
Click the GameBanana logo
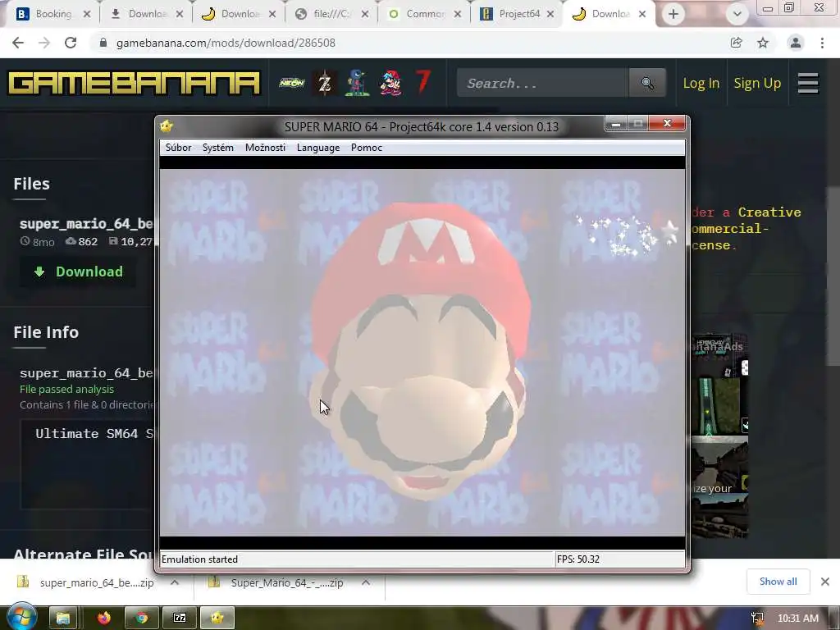134,83
